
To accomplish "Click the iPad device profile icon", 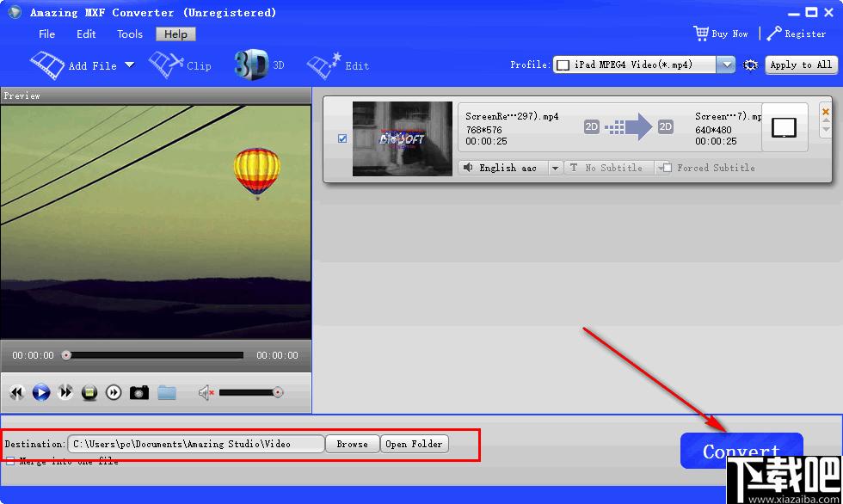I will point(785,127).
